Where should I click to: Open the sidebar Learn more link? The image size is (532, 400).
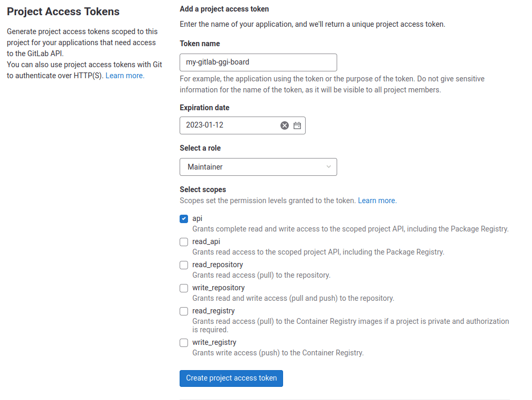124,75
